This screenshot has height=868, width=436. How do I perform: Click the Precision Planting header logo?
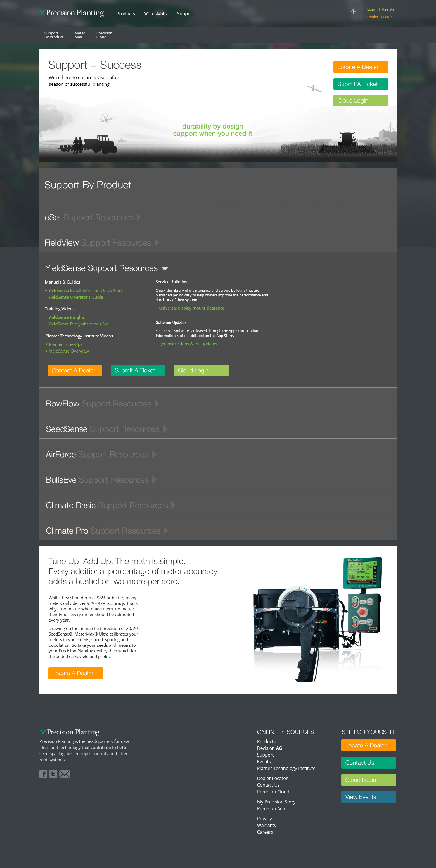click(x=72, y=13)
